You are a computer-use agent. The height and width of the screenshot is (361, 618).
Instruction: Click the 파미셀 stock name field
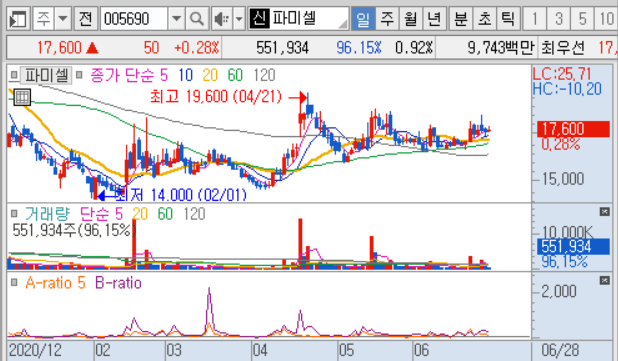pyautogui.click(x=308, y=18)
